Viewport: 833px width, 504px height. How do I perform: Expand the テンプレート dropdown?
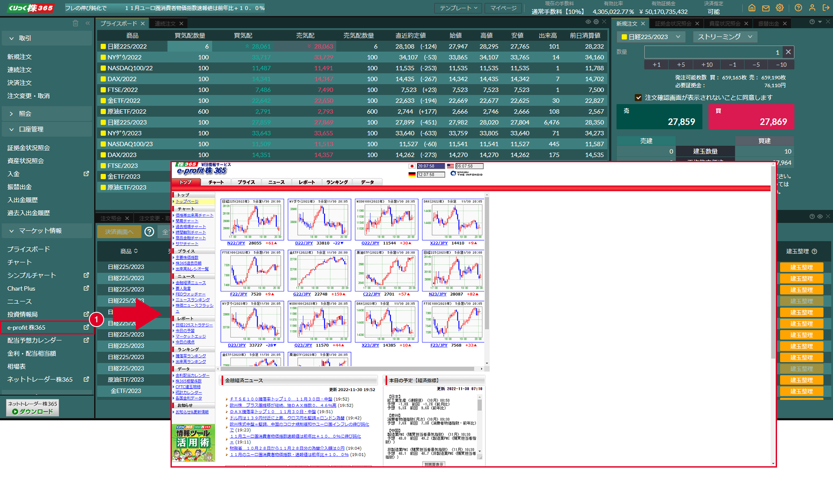pyautogui.click(x=458, y=8)
